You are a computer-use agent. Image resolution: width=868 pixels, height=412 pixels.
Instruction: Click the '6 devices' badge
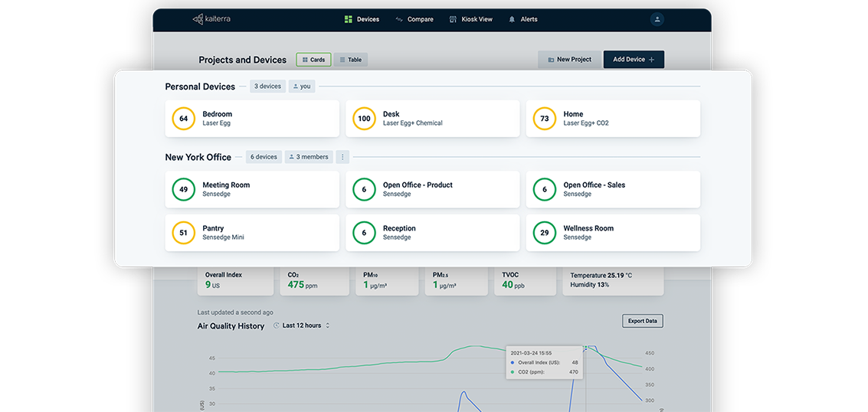tap(264, 157)
